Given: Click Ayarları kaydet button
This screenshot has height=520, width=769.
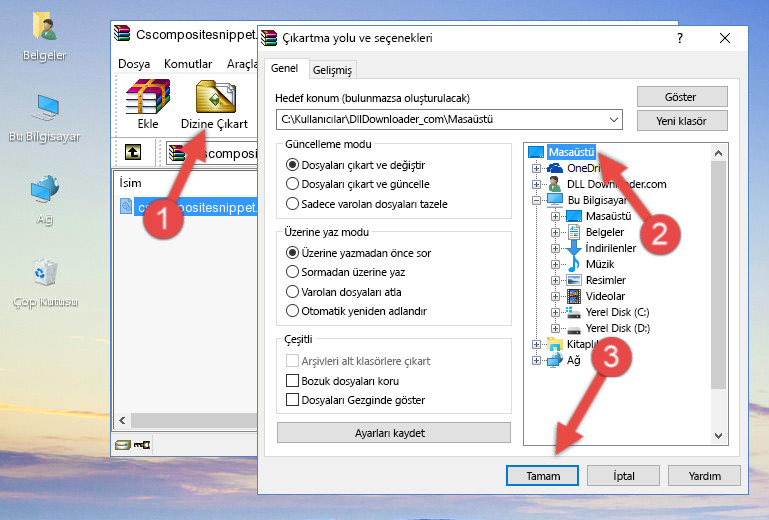Looking at the screenshot, I should (393, 433).
